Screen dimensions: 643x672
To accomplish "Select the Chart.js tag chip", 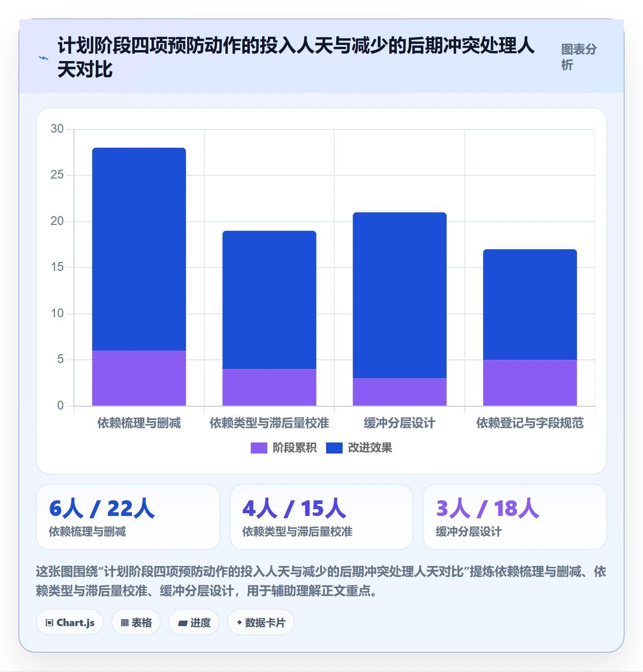I will pos(70,622).
